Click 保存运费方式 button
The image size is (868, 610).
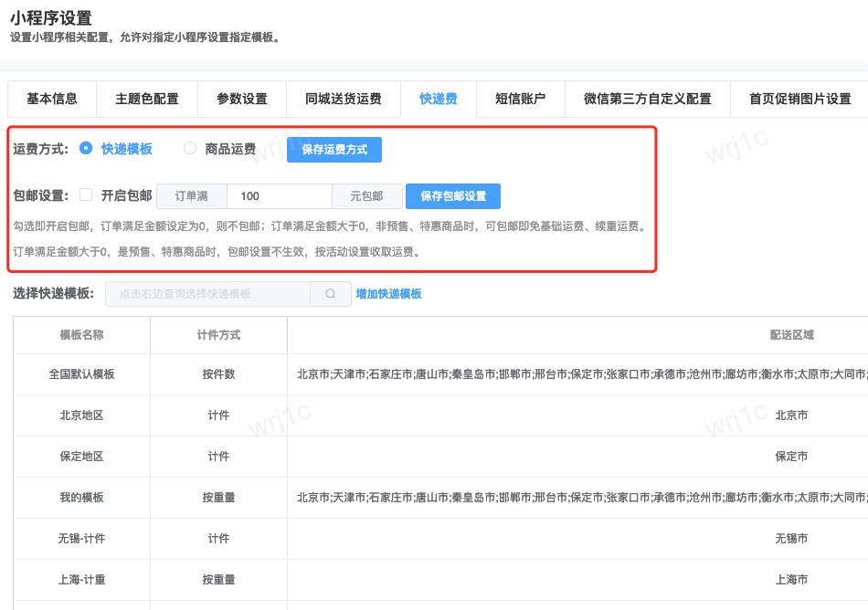pos(333,150)
